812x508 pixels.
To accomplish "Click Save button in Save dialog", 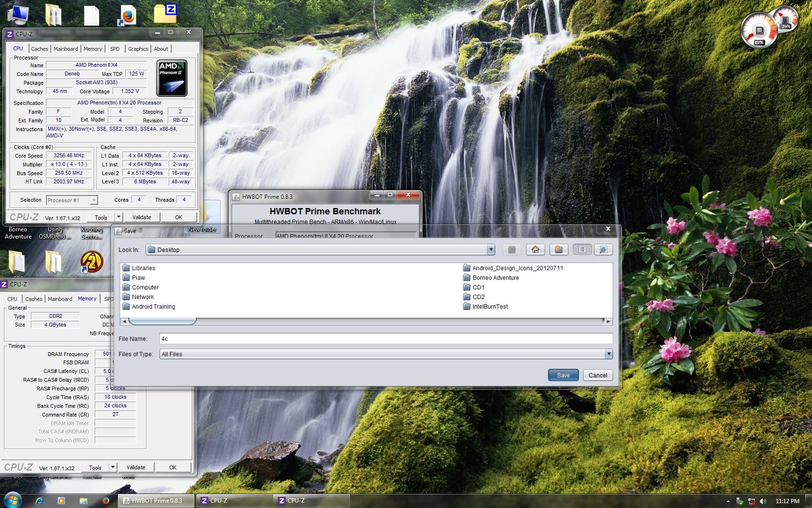I will pyautogui.click(x=563, y=375).
